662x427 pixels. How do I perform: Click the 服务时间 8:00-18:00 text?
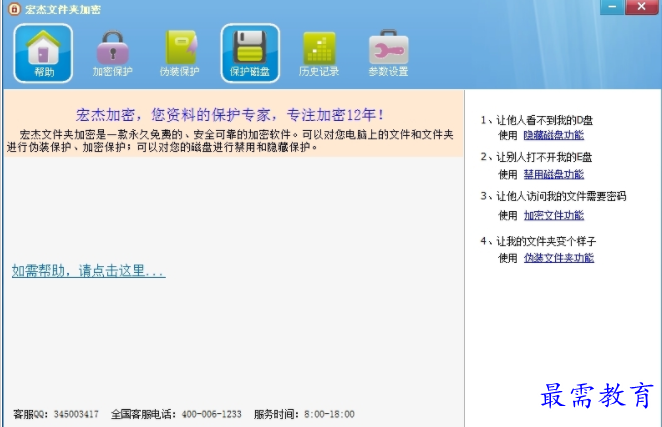pyautogui.click(x=304, y=414)
